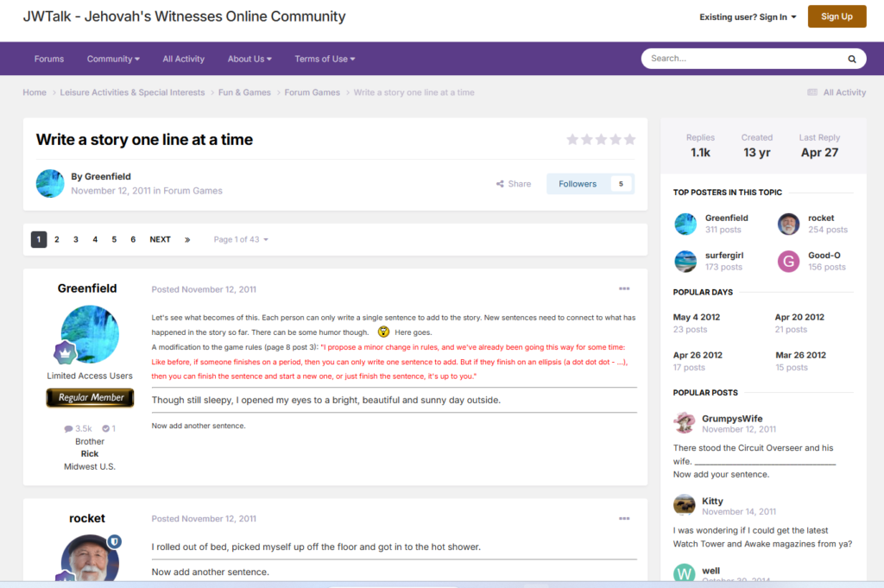884x588 pixels.
Task: Click into the Search input field
Action: click(x=742, y=59)
